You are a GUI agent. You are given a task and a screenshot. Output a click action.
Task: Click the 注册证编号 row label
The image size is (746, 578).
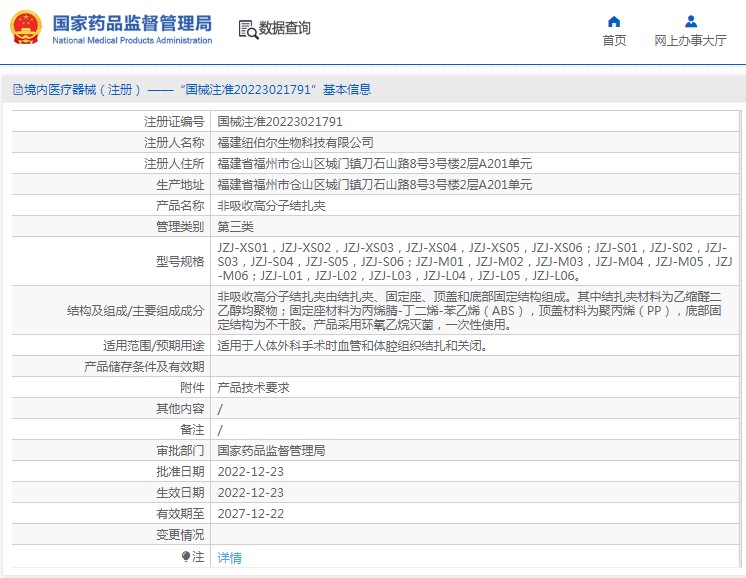coord(174,122)
